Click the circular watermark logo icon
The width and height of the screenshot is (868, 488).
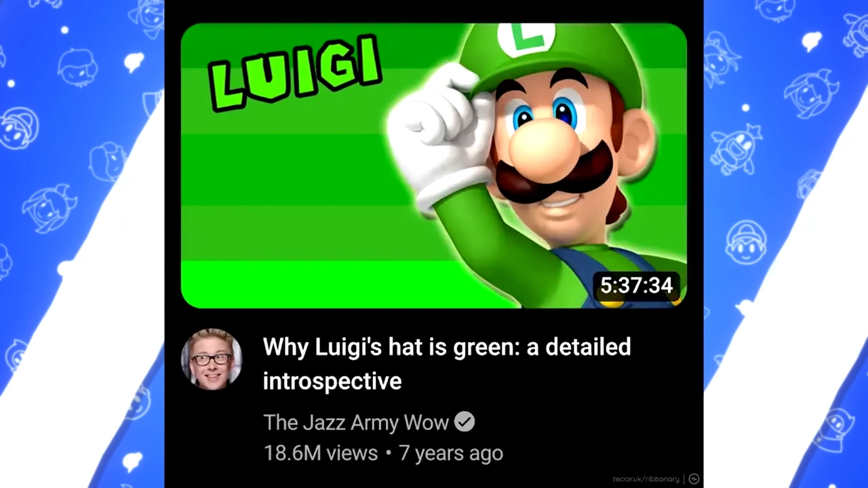tap(694, 479)
